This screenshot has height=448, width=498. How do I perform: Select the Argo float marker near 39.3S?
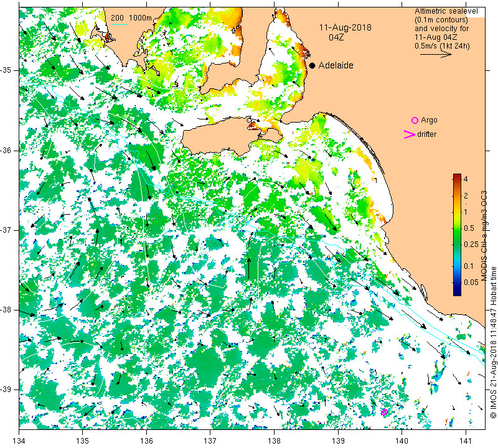tap(384, 413)
